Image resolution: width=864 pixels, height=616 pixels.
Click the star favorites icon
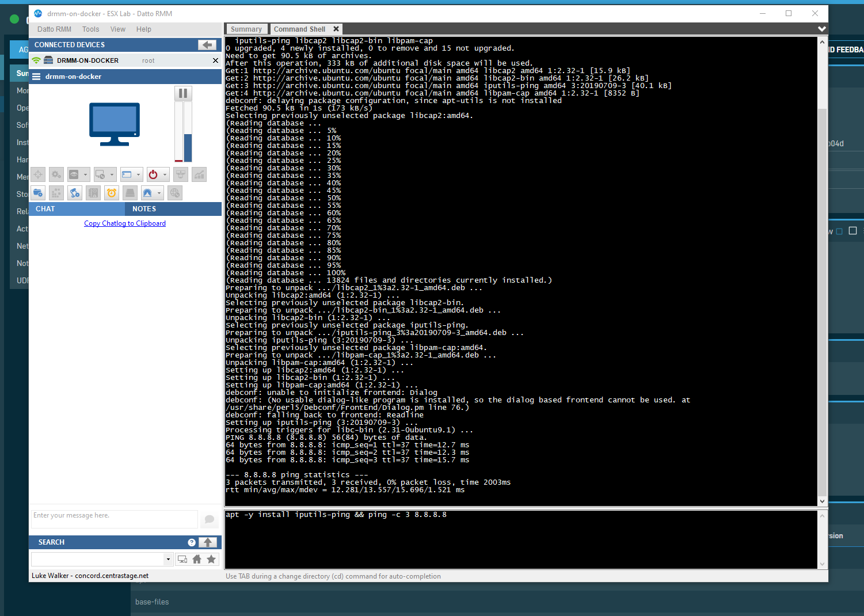pos(211,559)
